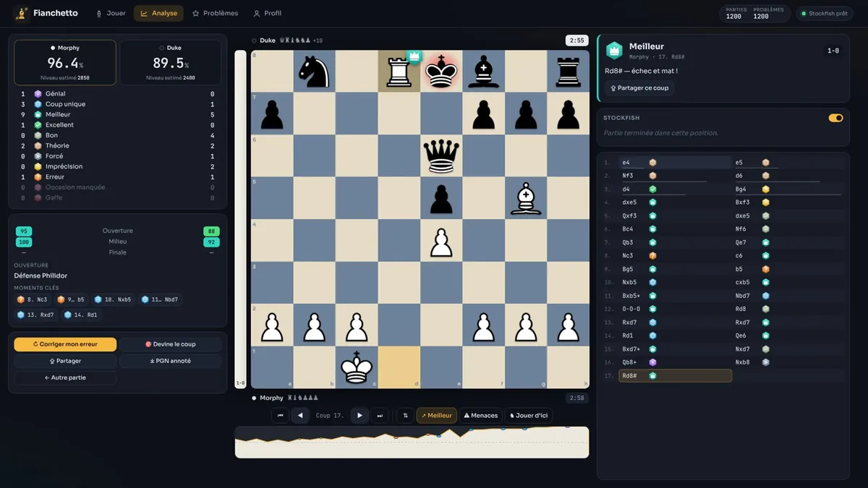Select black's move Nxb8
Image resolution: width=868 pixels, height=488 pixels.
788,362
